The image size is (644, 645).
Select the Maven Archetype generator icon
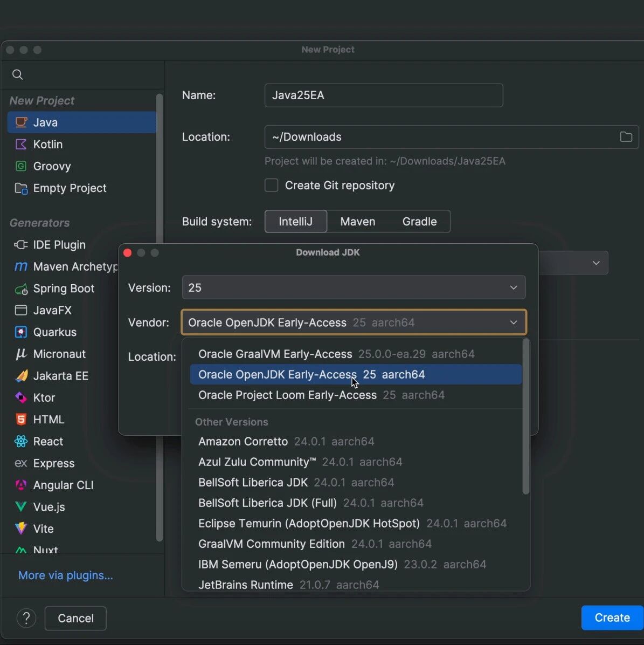click(x=21, y=266)
